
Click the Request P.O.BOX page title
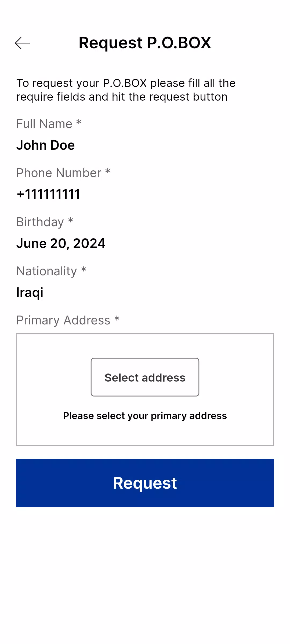[x=145, y=43]
